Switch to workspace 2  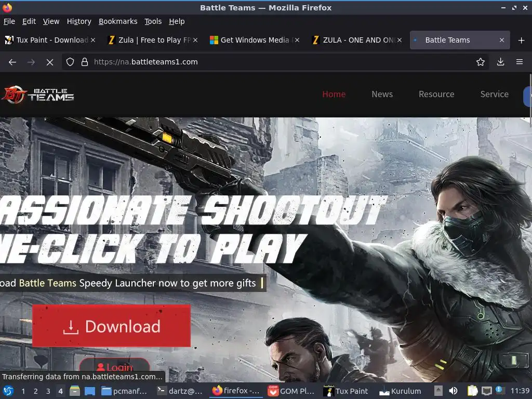[36, 391]
